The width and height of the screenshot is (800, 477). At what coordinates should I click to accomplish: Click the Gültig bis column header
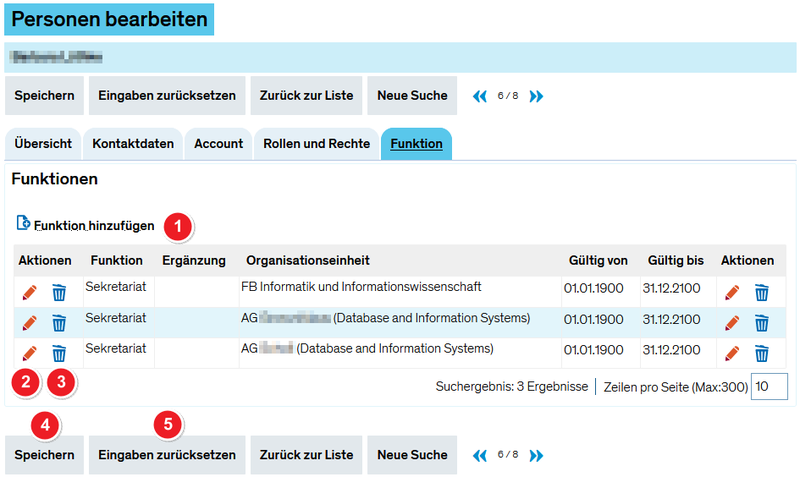coord(676,260)
